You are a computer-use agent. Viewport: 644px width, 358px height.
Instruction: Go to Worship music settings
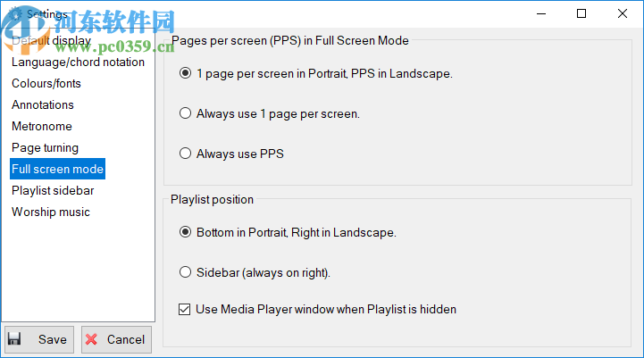(x=51, y=212)
